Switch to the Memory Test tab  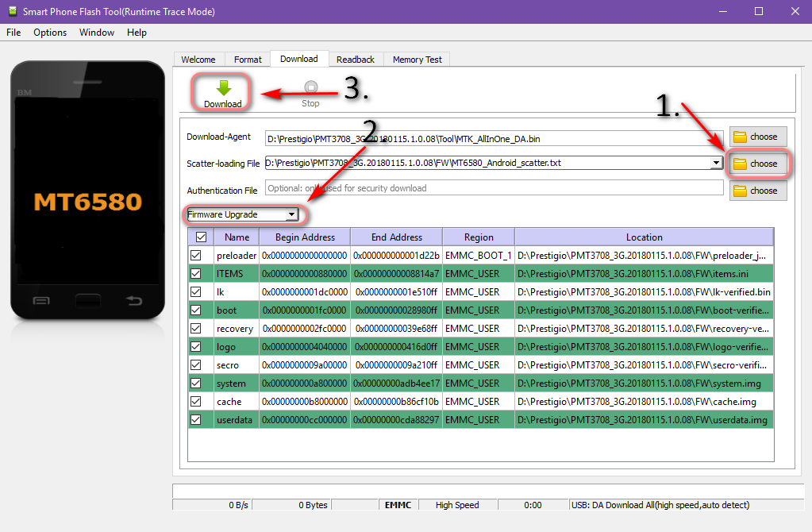coord(417,60)
